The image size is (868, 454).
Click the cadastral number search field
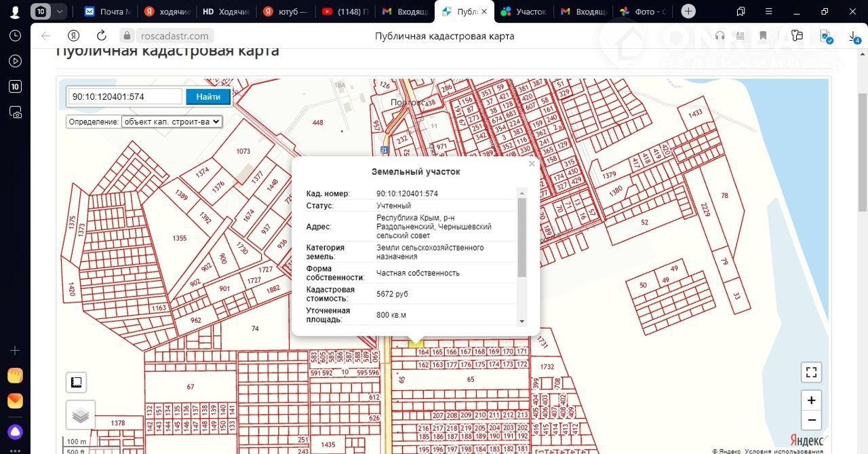coord(125,97)
